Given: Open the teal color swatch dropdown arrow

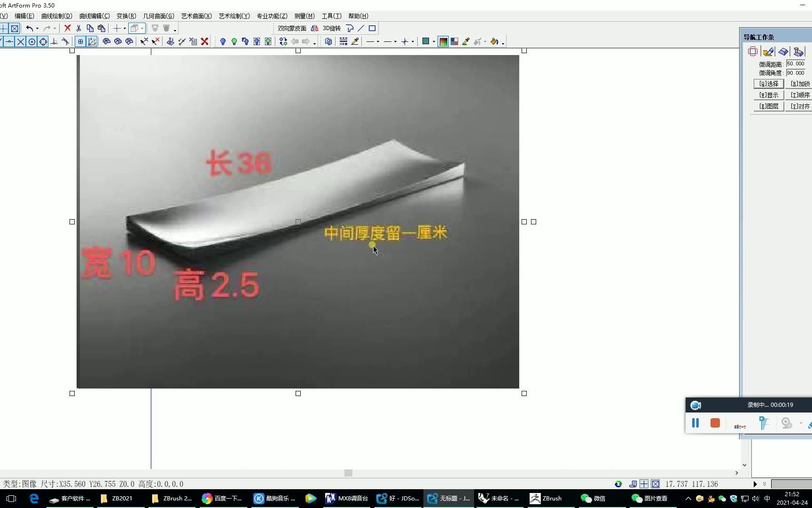Looking at the screenshot, I should pos(433,41).
